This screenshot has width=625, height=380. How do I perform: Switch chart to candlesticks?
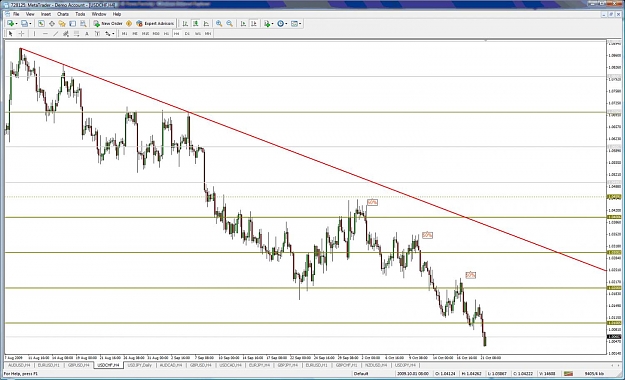point(196,24)
